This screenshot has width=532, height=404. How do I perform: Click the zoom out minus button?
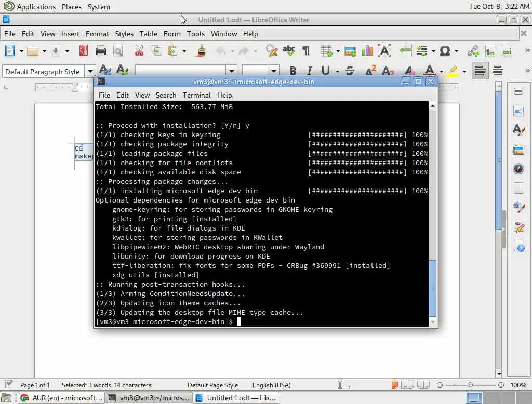[x=440, y=385]
